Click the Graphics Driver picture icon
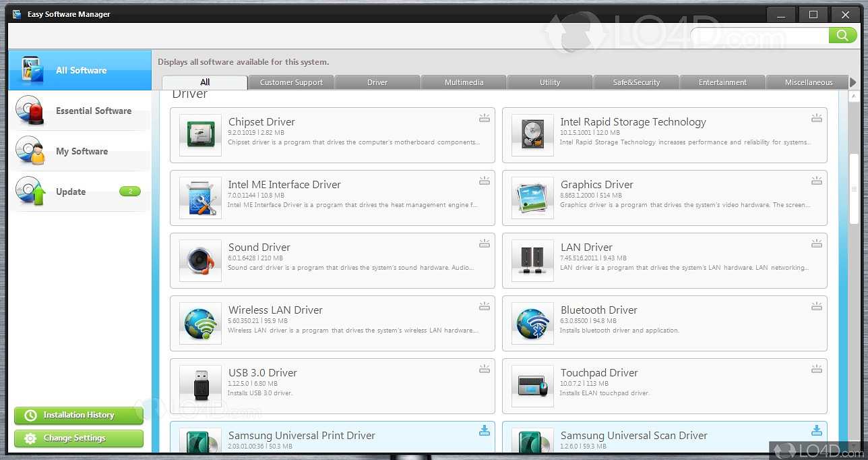868x460 pixels. click(x=532, y=198)
